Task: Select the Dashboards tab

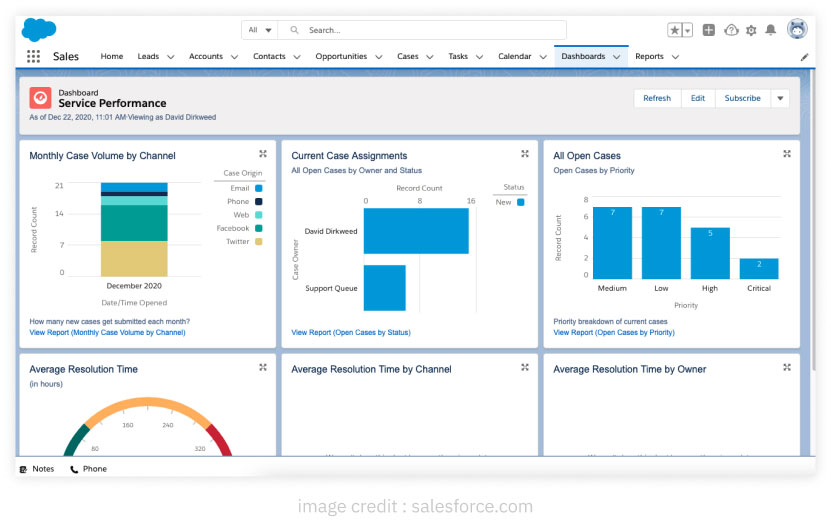Action: [583, 56]
